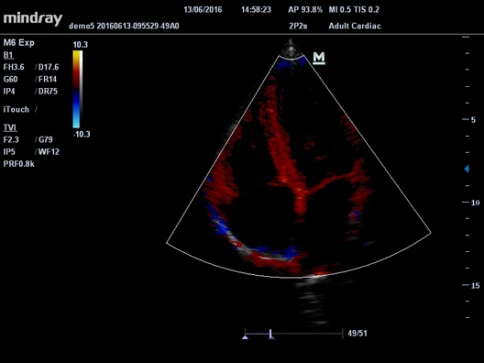Click the FH3.6 frequency parameter

pos(14,67)
